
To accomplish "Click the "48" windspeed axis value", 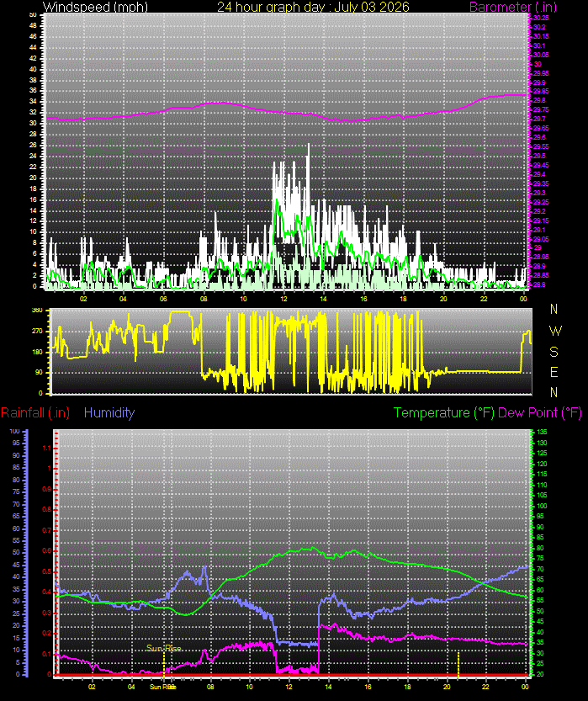I will pos(33,26).
